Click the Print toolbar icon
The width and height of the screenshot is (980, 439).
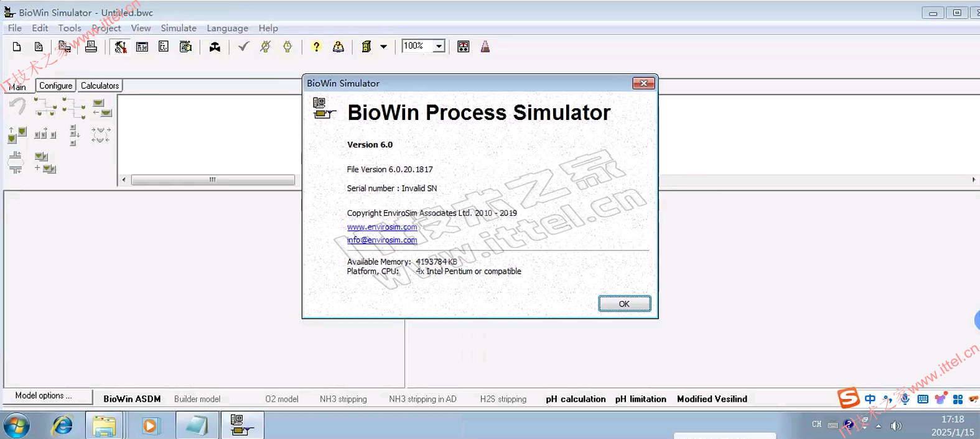click(91, 47)
